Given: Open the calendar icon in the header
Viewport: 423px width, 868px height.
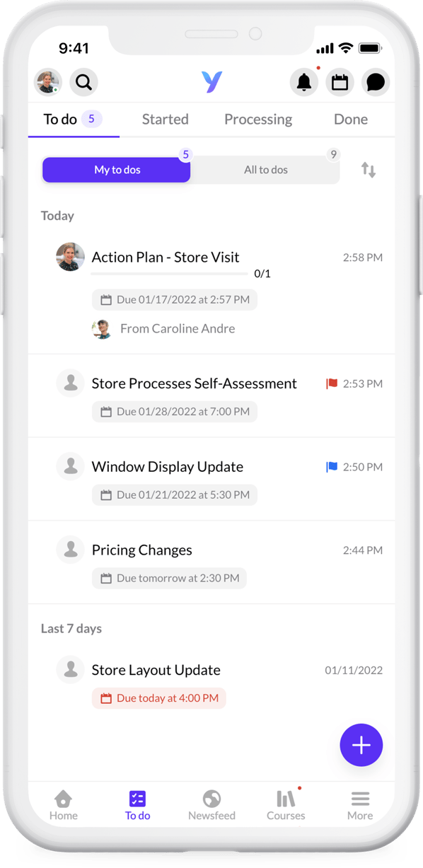Looking at the screenshot, I should (x=340, y=82).
